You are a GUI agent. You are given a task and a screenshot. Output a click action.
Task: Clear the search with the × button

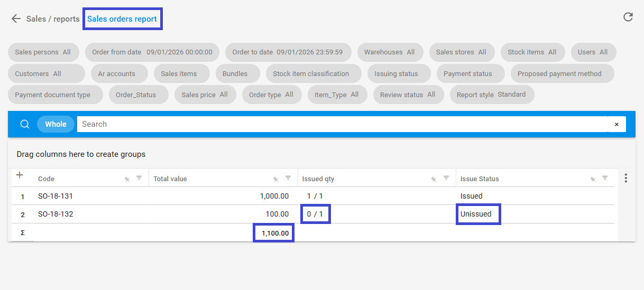click(617, 124)
